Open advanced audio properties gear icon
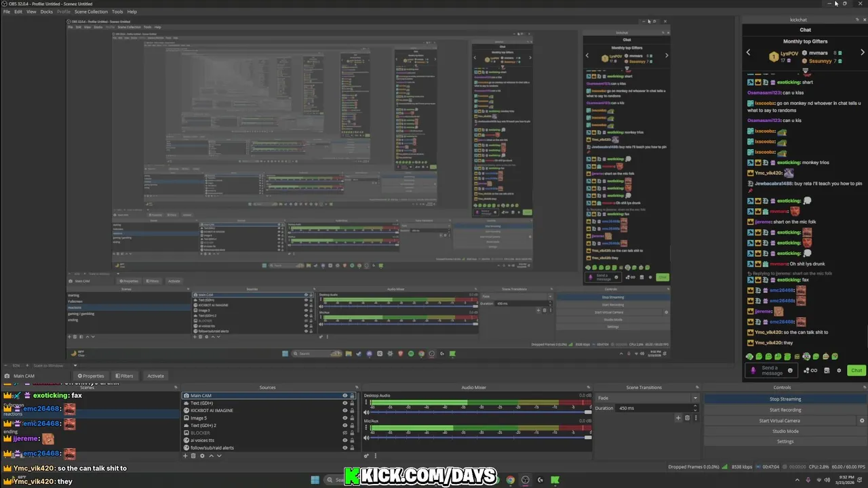The image size is (868, 488). click(x=367, y=456)
